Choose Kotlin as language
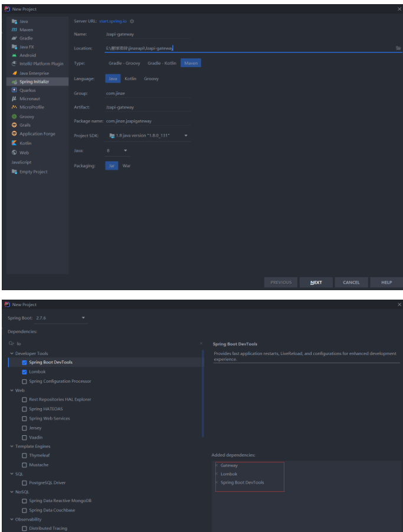The image size is (403, 532). 130,78
